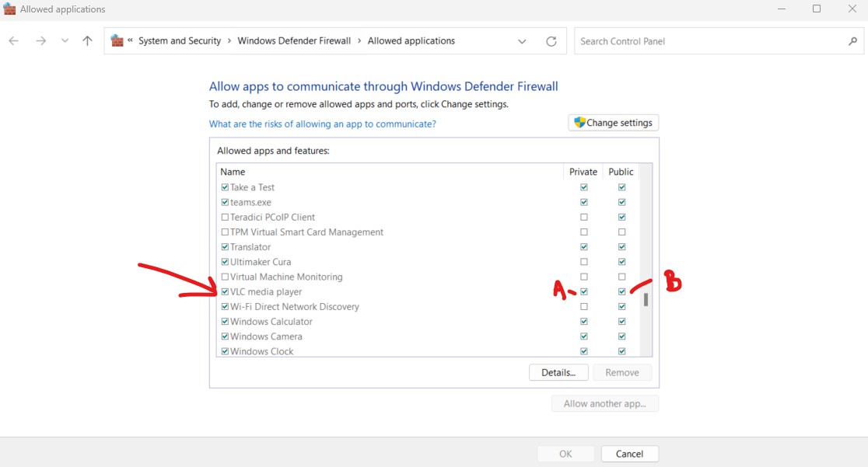Enable Private checkbox for Teradici PCoIP Client
This screenshot has width=868, height=467.
coord(584,217)
